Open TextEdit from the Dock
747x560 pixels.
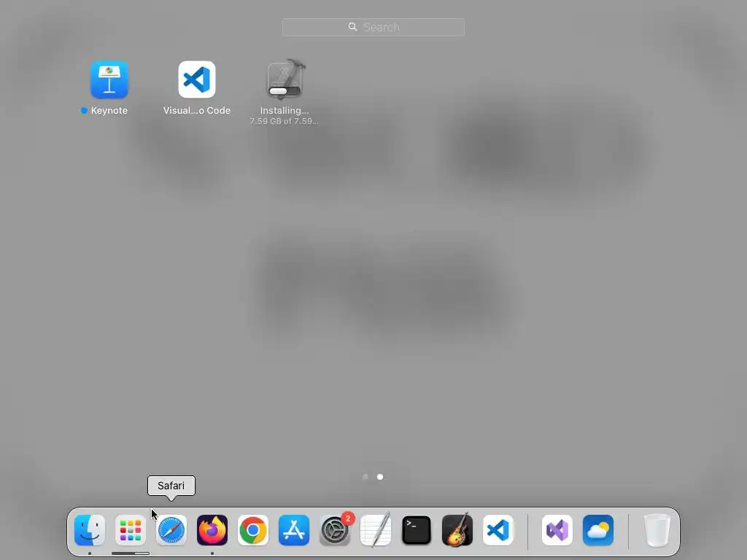[x=376, y=530]
